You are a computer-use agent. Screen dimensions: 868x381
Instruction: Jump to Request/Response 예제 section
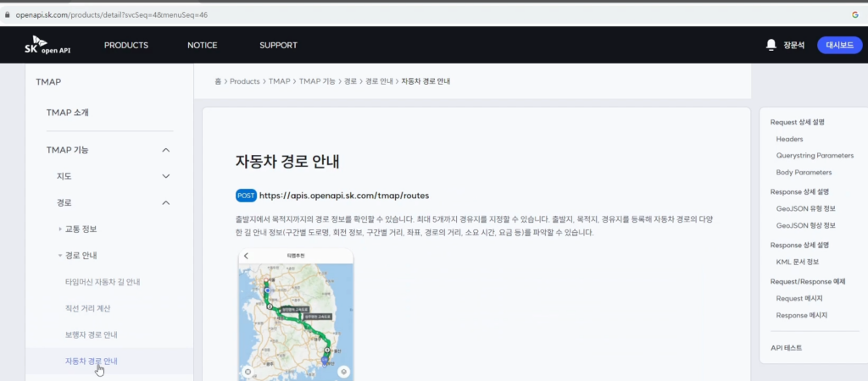[x=808, y=281]
